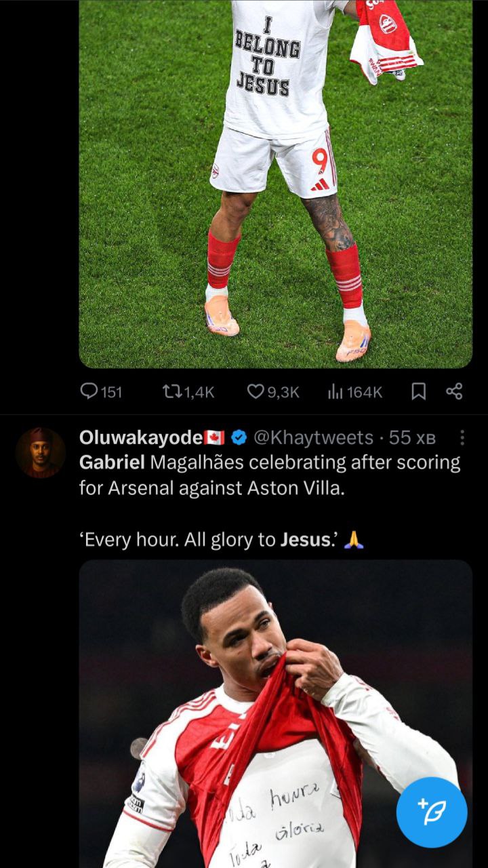Open the @Khaytweets handle

pos(312,438)
